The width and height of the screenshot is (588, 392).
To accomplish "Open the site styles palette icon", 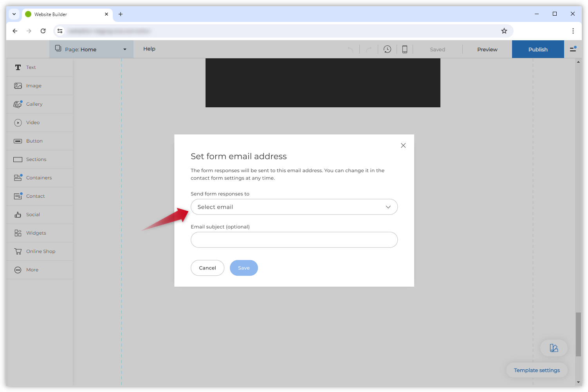I will coord(554,348).
